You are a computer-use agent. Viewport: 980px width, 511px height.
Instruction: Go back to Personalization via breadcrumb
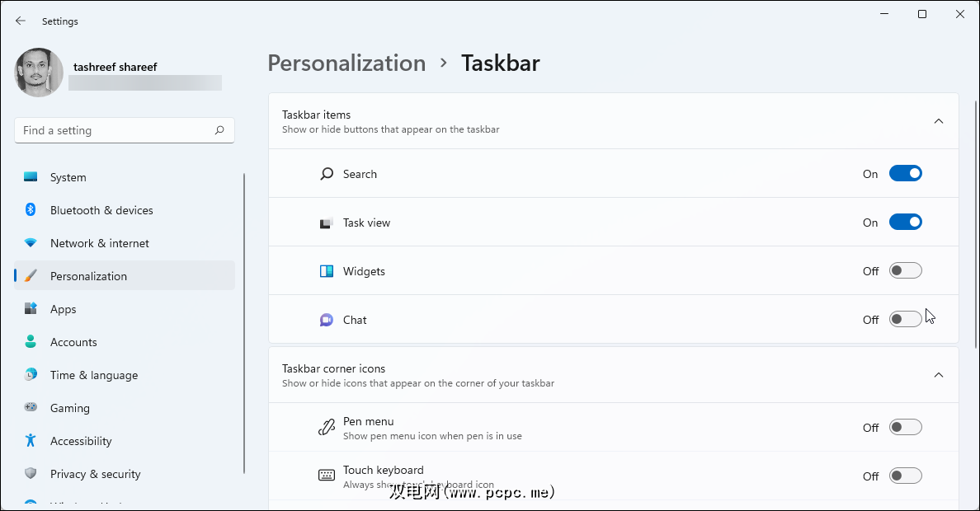coord(346,63)
